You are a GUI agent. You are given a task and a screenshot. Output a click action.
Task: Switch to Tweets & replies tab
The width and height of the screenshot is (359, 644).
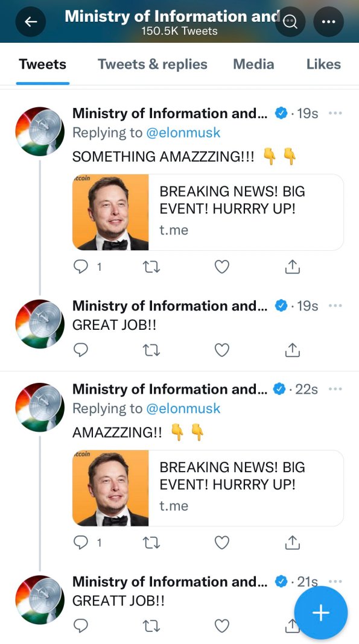(x=153, y=65)
